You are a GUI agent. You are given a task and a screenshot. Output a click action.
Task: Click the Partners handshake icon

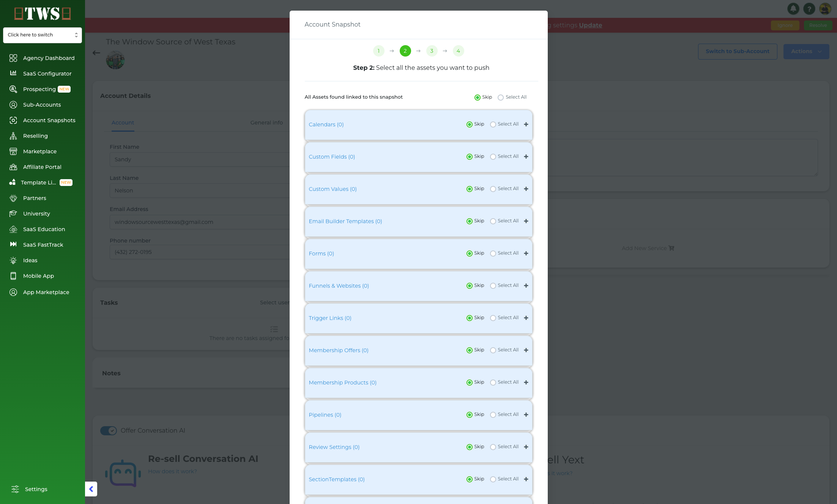pos(13,198)
